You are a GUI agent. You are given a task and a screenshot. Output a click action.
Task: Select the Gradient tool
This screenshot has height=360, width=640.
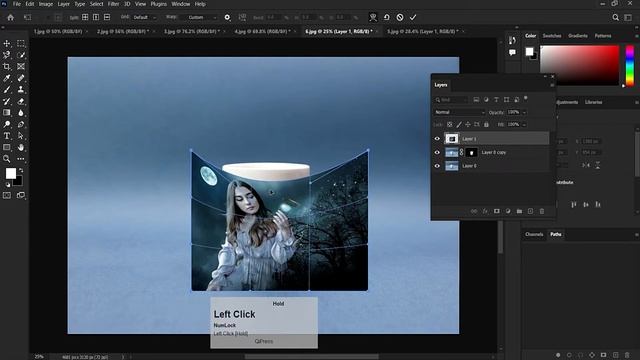click(7, 113)
